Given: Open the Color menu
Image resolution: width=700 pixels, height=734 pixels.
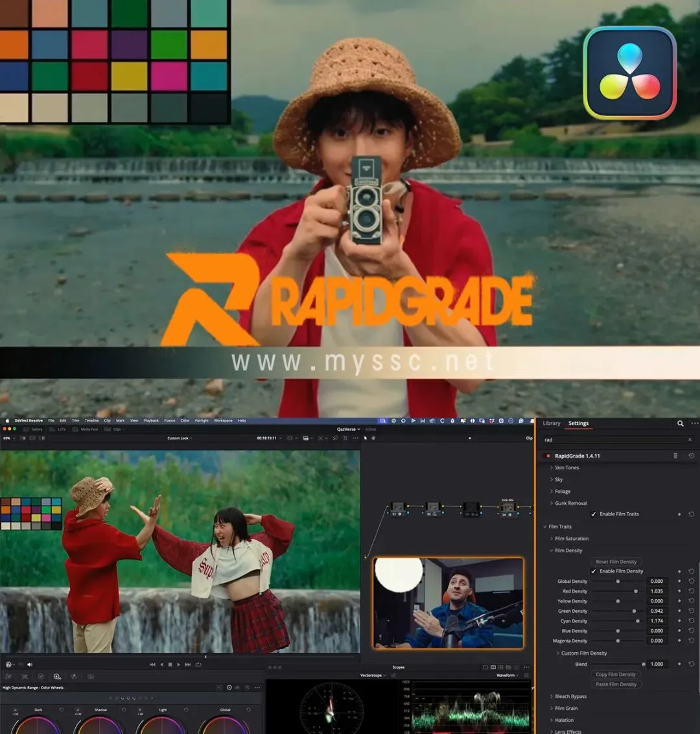Looking at the screenshot, I should [x=185, y=420].
